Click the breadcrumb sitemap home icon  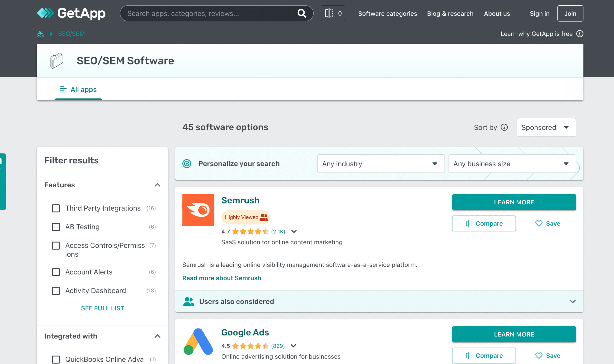point(40,34)
